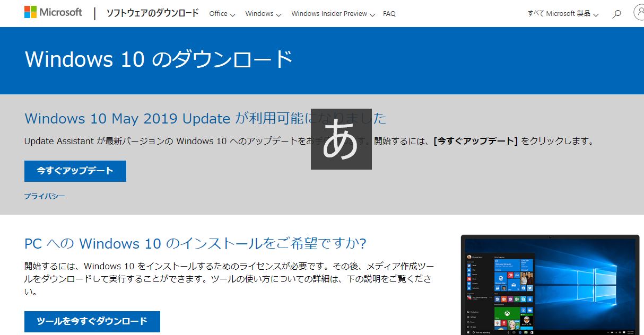Go to ソフトウェアのダウンロード home link
The height and width of the screenshot is (335, 644).
[152, 13]
